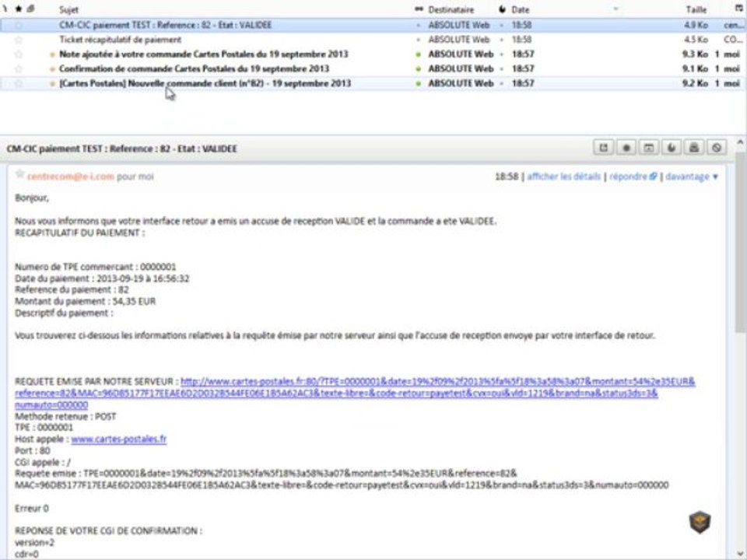The width and height of the screenshot is (747, 560).
Task: Select the 'CM-CIC paiement TEST : Reference : 82' message
Action: click(x=165, y=25)
